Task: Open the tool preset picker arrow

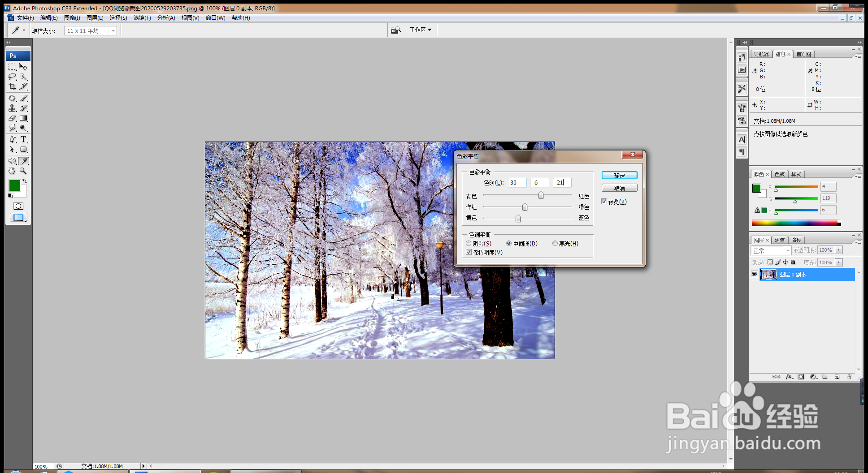Action: click(x=24, y=30)
